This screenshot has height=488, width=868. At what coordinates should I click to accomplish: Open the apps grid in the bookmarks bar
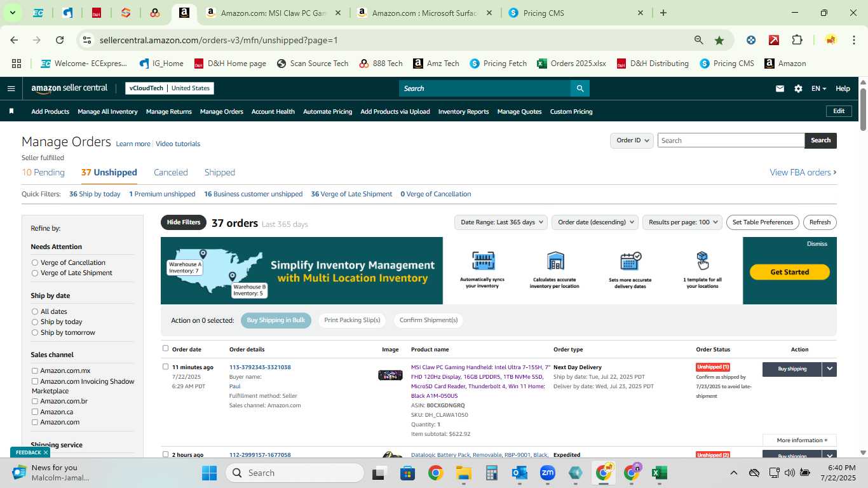click(x=17, y=64)
